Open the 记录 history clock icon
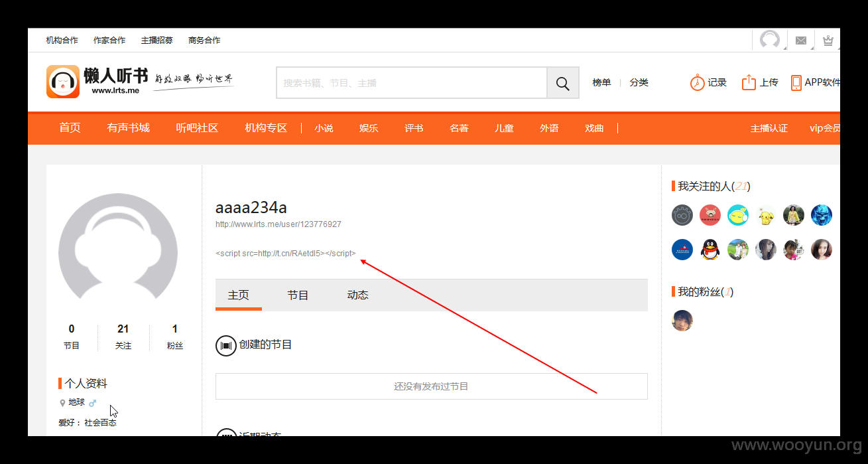This screenshot has height=464, width=868. (697, 82)
